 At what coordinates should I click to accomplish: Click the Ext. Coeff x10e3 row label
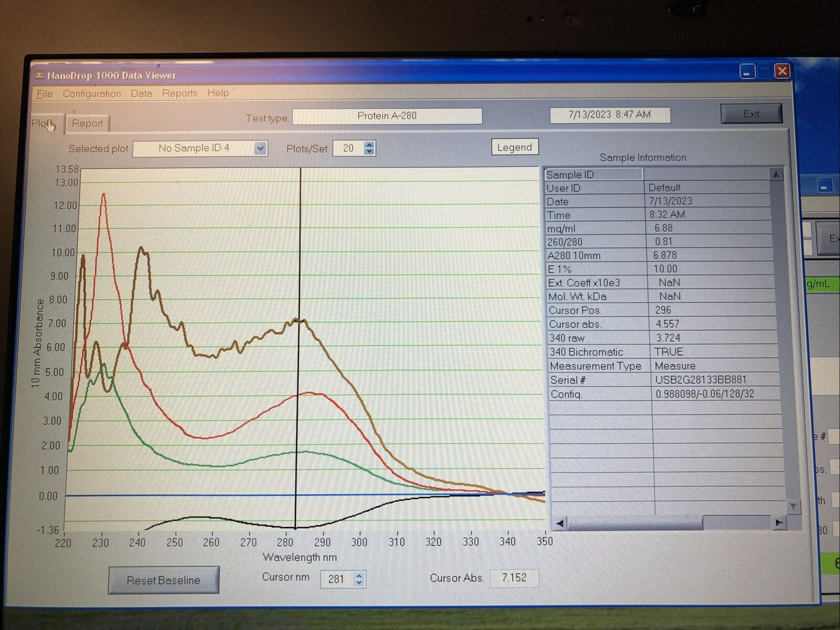(x=584, y=283)
